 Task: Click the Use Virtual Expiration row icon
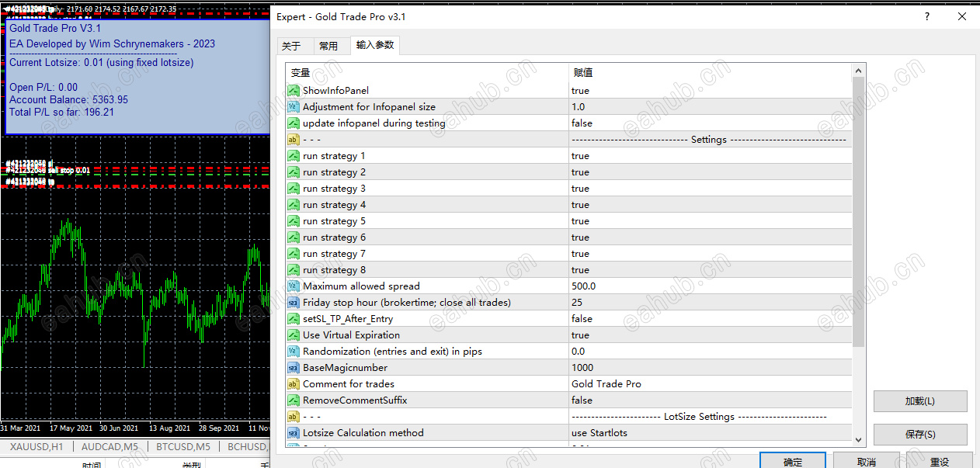point(294,335)
